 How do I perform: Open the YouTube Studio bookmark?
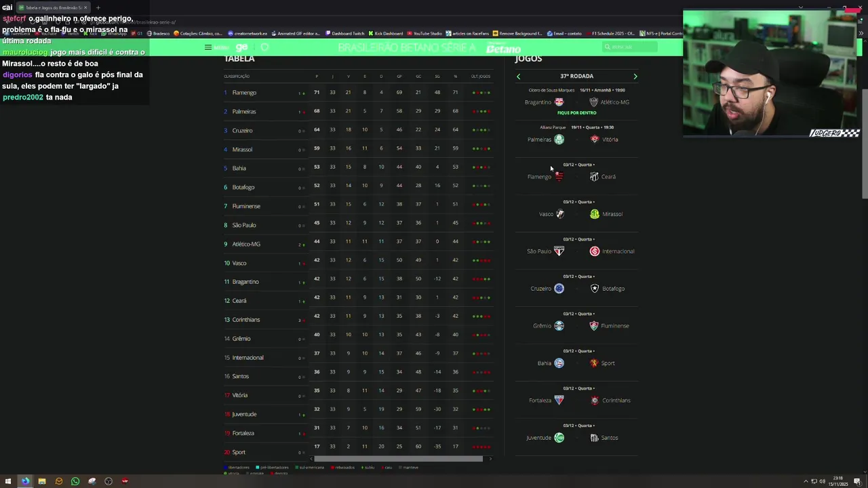425,33
